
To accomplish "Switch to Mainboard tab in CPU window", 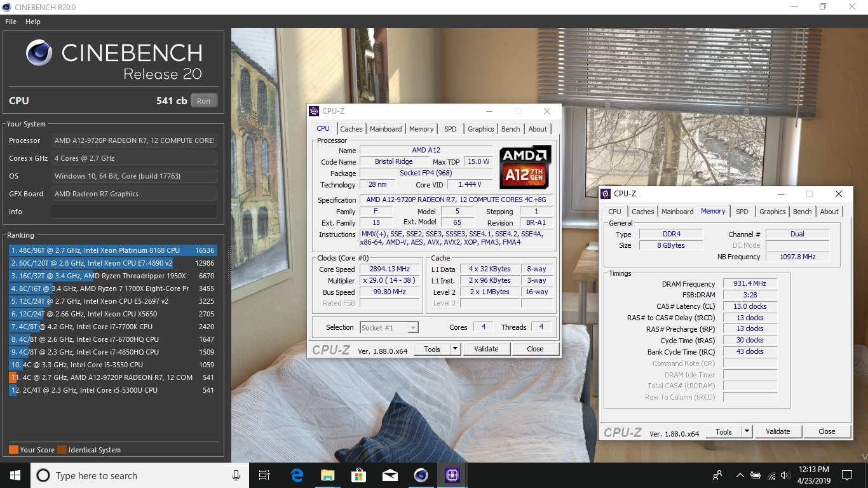I will tap(386, 129).
